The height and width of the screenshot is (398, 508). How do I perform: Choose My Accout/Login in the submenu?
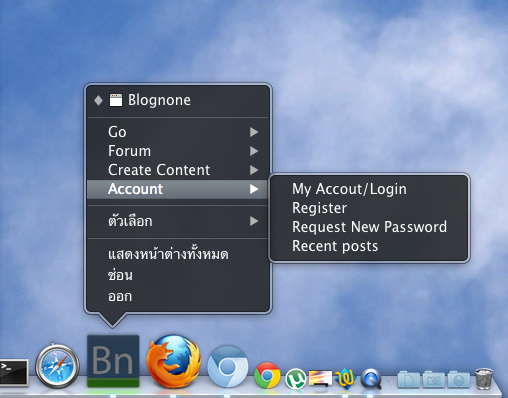(x=369, y=189)
